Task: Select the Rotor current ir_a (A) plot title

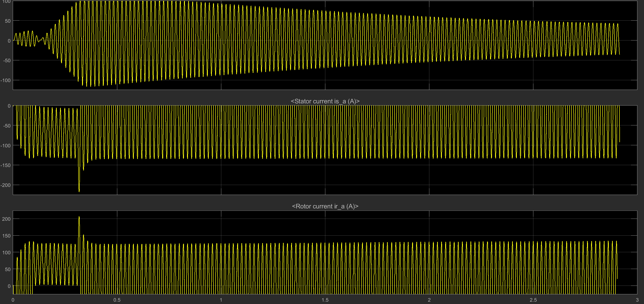Action: (325, 206)
